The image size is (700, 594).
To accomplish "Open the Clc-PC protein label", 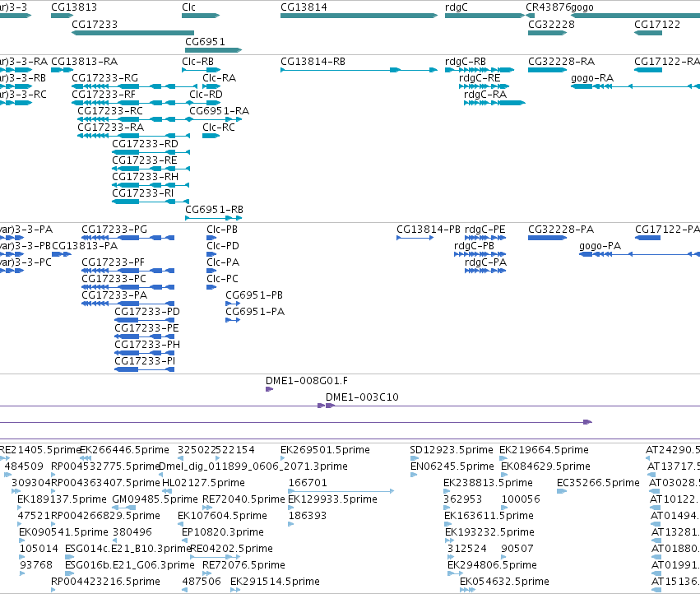I will 222,279.
